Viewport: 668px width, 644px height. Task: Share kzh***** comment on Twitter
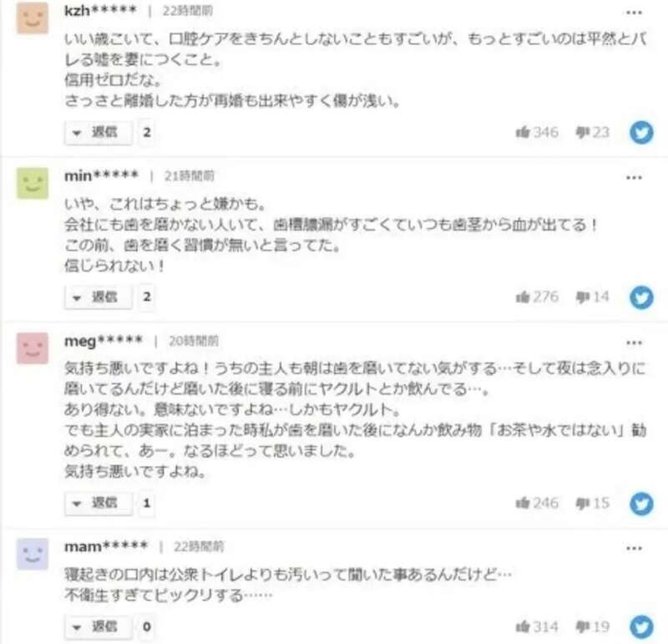641,133
